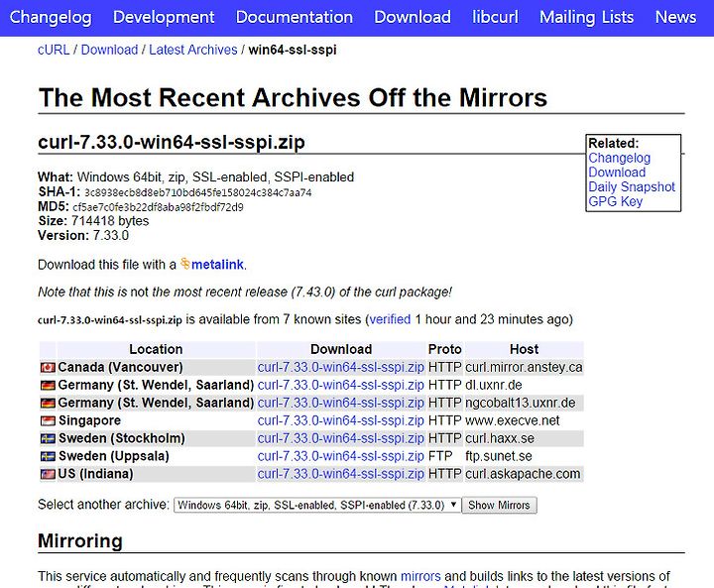Open the Changelog navigation menu item
This screenshot has width=714, height=588.
tap(51, 17)
